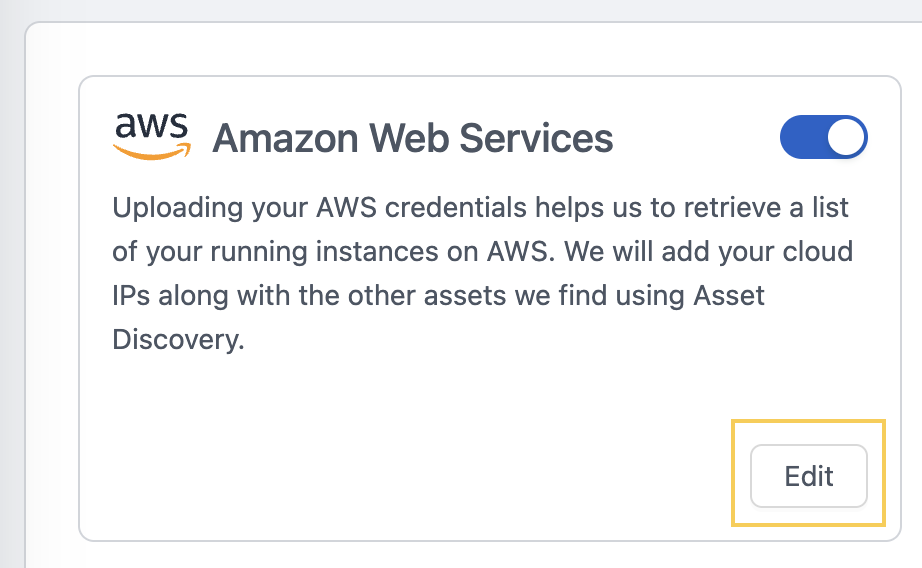
Task: Select the 'Uploading your AWS credentials' text line
Action: pyautogui.click(x=480, y=208)
